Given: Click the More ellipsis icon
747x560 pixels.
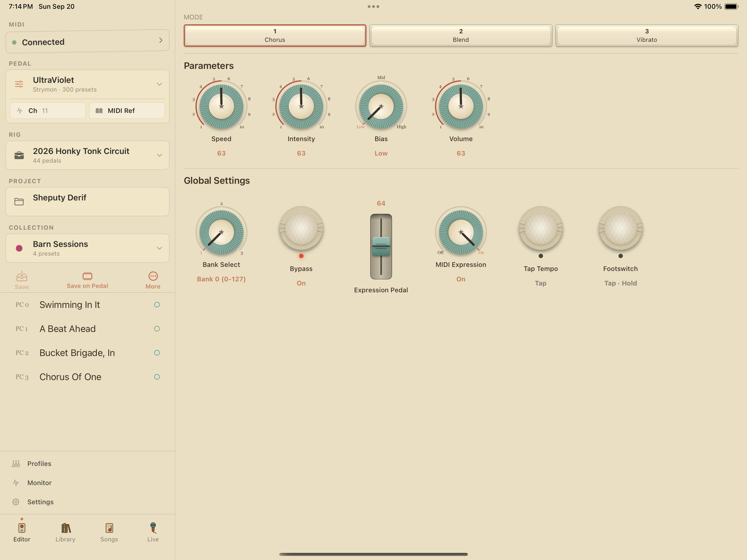Looking at the screenshot, I should coord(153,276).
